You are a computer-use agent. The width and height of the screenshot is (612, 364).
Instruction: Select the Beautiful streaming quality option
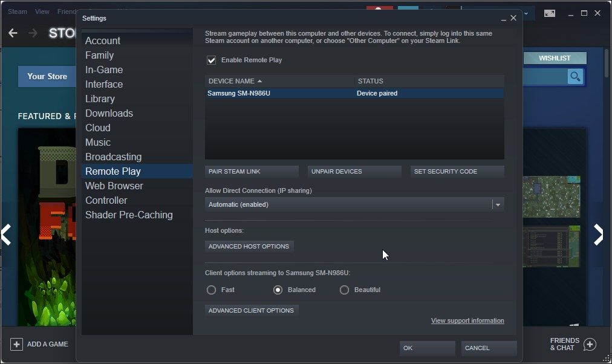pyautogui.click(x=345, y=290)
